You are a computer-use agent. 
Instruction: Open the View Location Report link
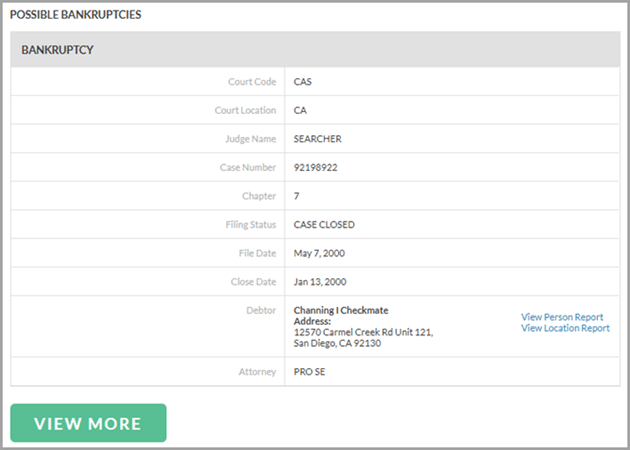click(x=564, y=328)
